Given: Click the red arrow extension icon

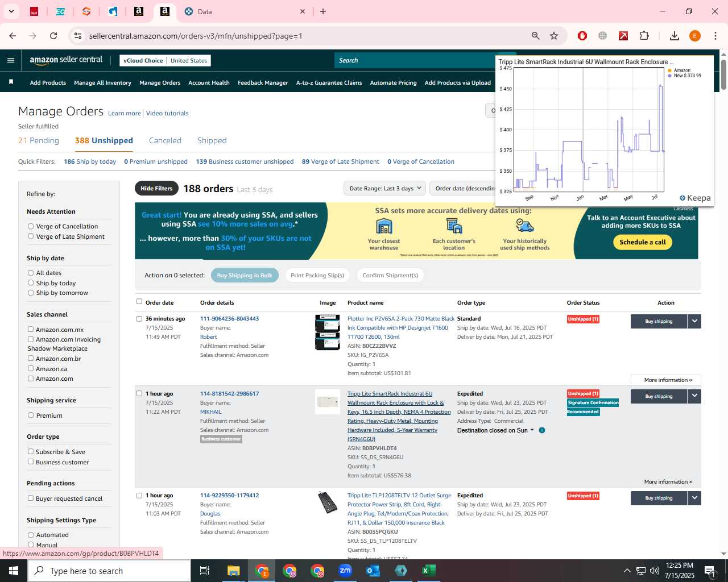Looking at the screenshot, I should pyautogui.click(x=623, y=36).
